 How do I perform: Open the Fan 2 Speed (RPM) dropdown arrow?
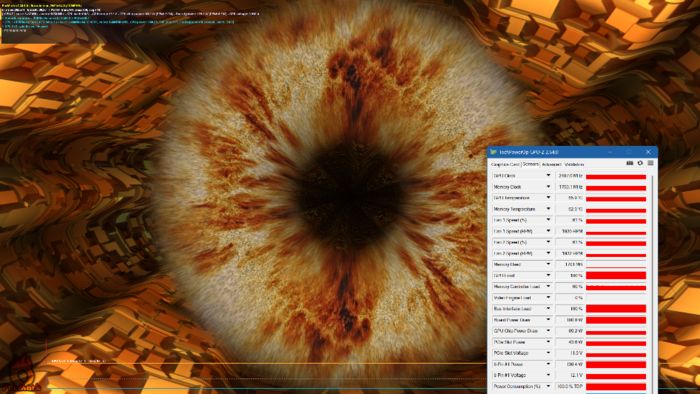pos(548,253)
